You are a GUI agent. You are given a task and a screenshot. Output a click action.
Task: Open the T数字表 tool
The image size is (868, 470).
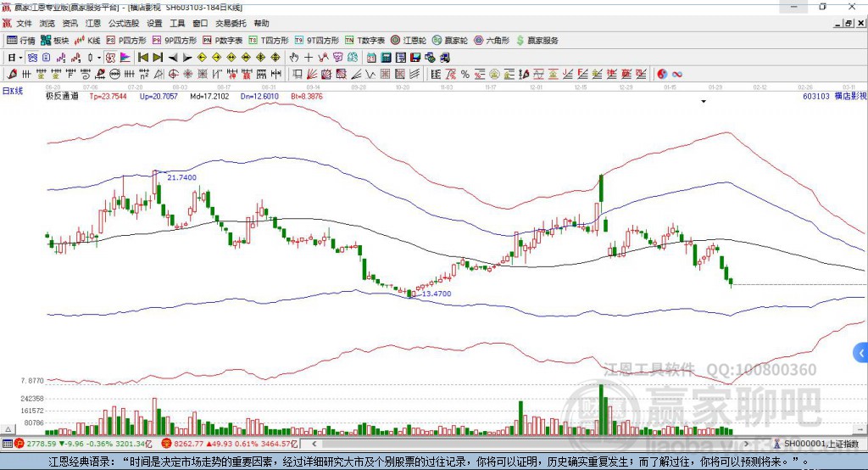[364, 41]
